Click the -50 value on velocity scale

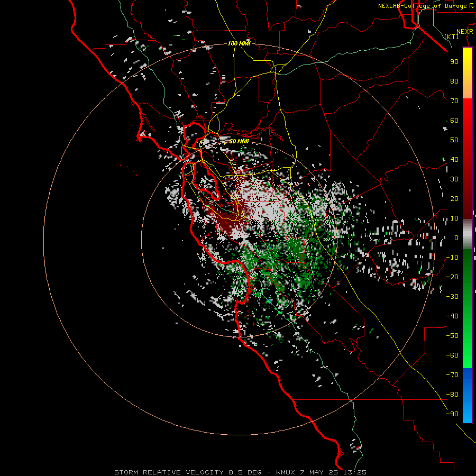coord(452,335)
